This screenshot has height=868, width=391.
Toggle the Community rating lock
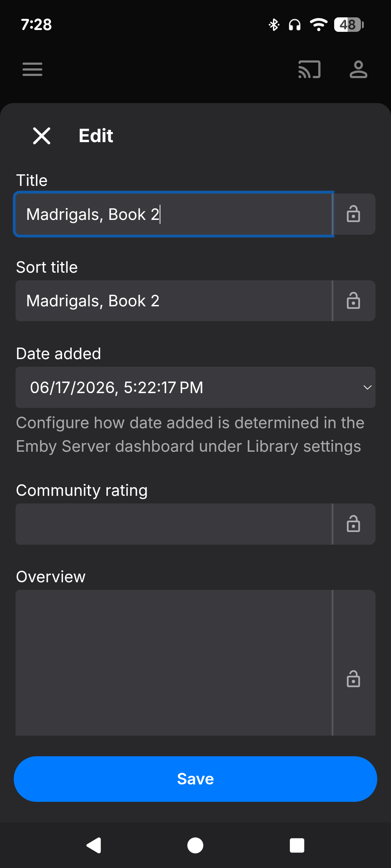tap(354, 524)
